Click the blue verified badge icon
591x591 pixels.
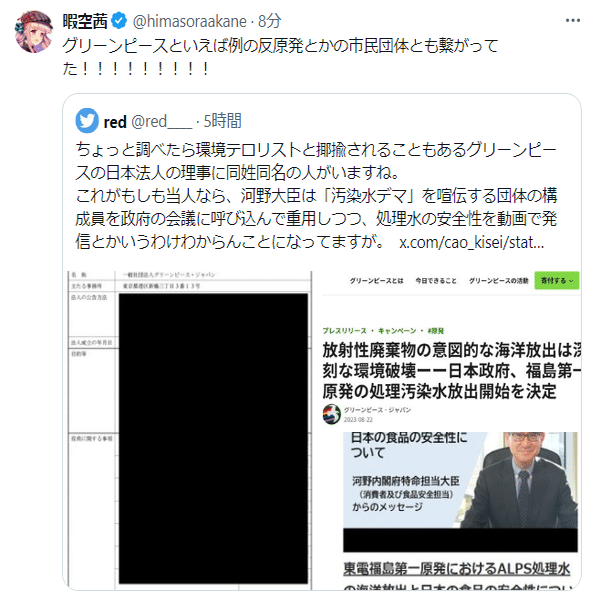(119, 21)
